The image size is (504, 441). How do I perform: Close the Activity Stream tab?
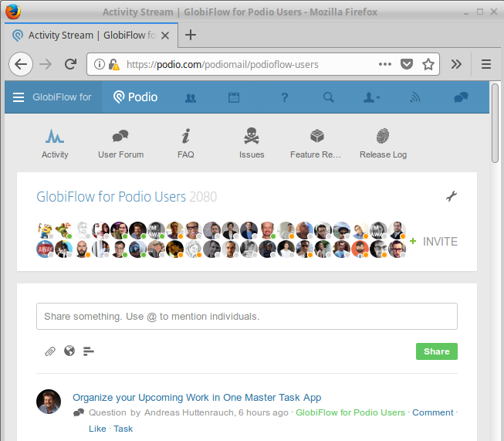(x=165, y=36)
